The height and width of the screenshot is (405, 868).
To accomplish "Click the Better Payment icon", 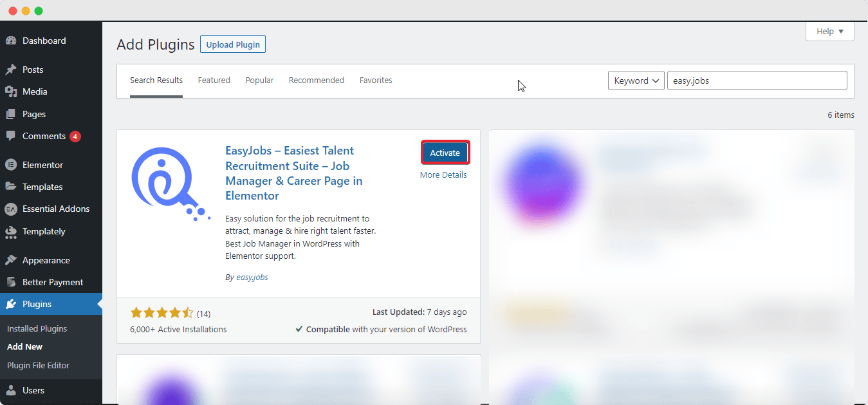I will [x=11, y=282].
